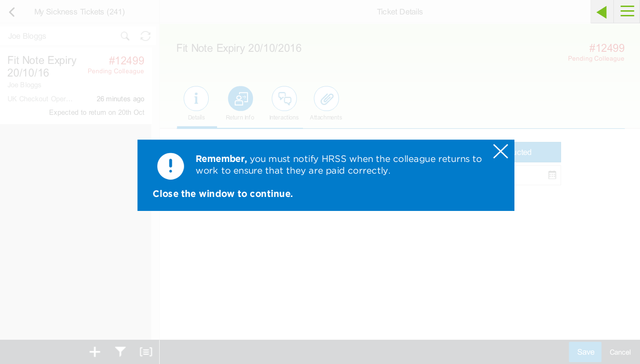This screenshot has height=364, width=640.
Task: Click the Pending Colleague status in header
Action: coord(596,59)
